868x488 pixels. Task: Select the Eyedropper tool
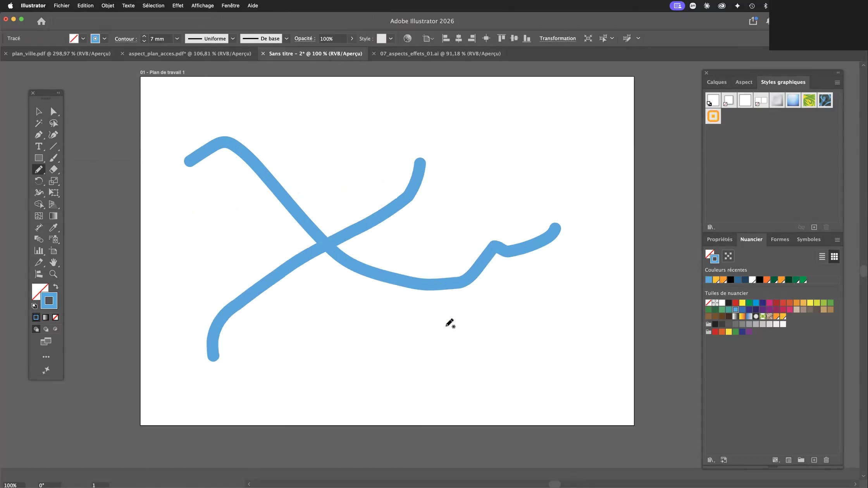click(x=53, y=227)
